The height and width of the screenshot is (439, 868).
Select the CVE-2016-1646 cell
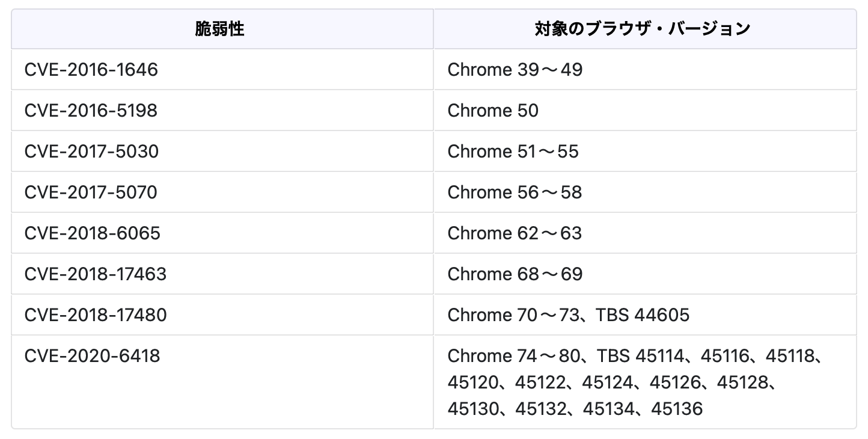[x=91, y=70]
